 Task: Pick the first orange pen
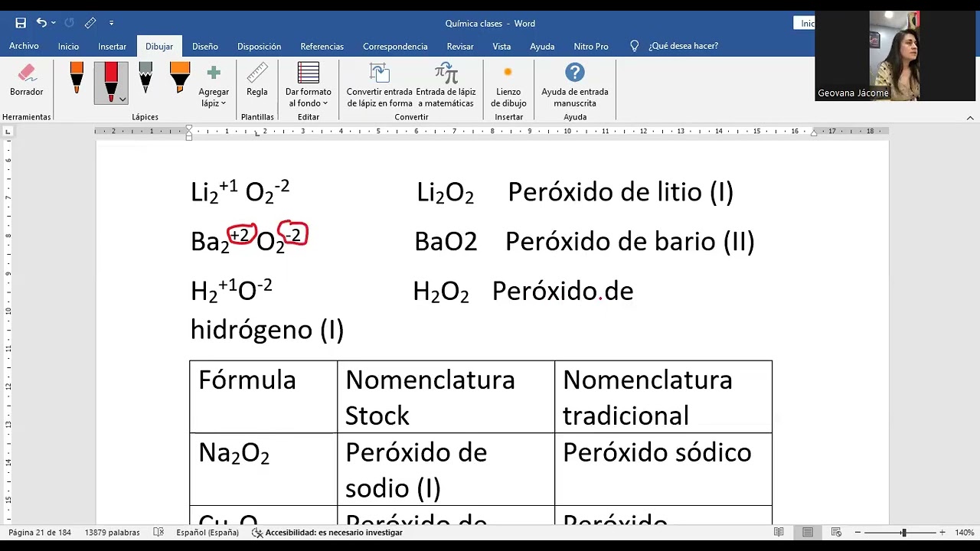click(77, 78)
